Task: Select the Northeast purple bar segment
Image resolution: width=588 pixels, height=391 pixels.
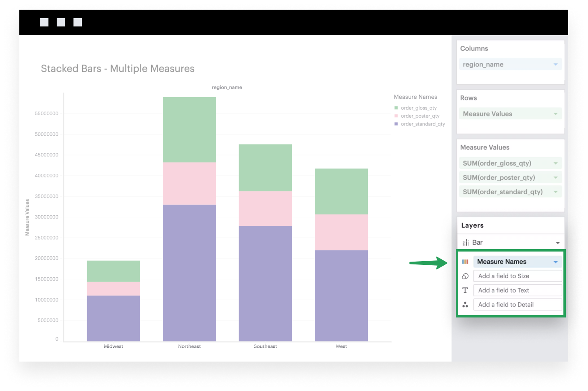Action: pos(189,273)
